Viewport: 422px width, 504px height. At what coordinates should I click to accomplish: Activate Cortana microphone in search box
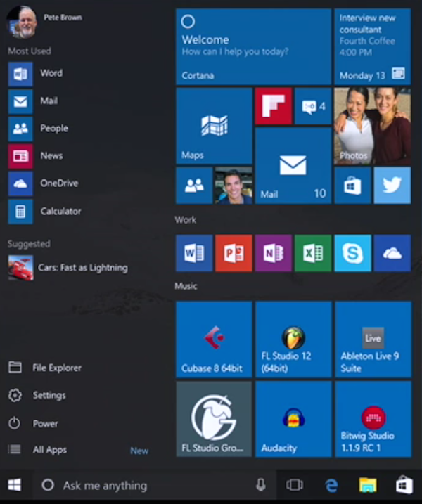pos(260,485)
